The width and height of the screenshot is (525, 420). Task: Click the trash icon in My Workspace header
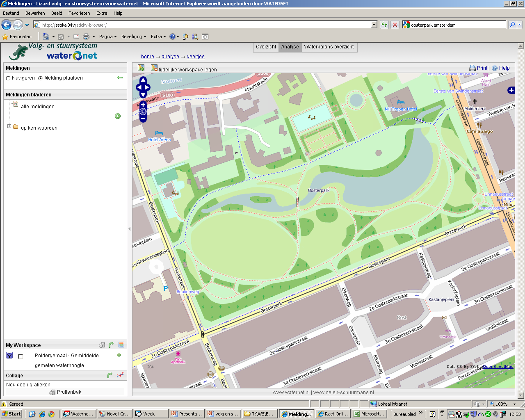pos(102,345)
